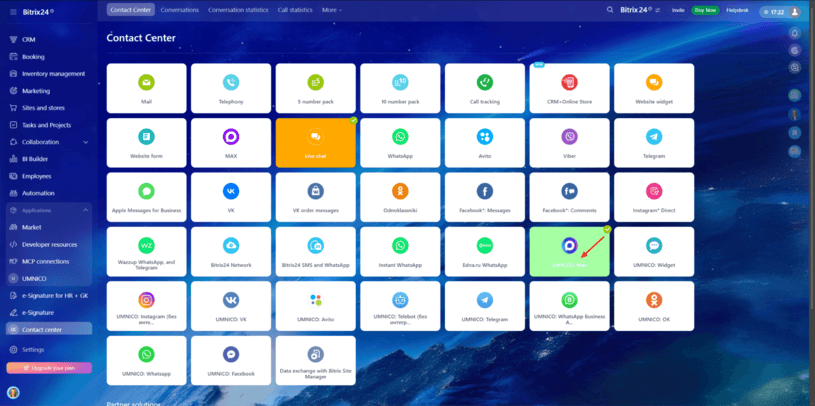Screen dimensions: 815x406
Task: Expand the More dropdown menu
Action: (332, 10)
